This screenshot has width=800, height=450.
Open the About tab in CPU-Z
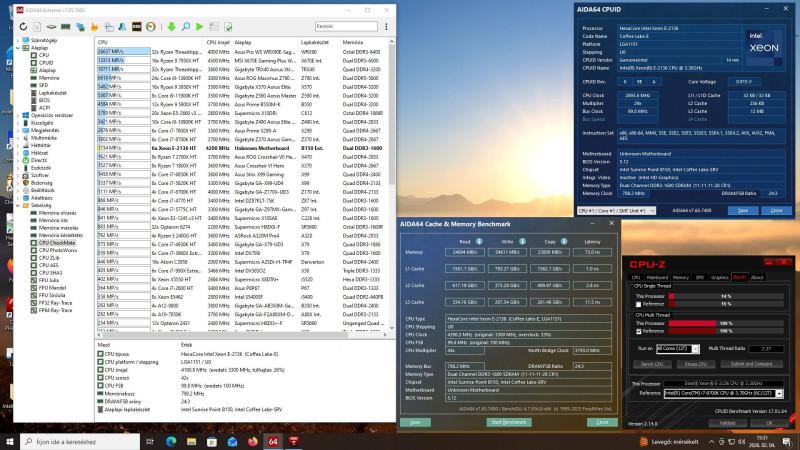click(757, 277)
